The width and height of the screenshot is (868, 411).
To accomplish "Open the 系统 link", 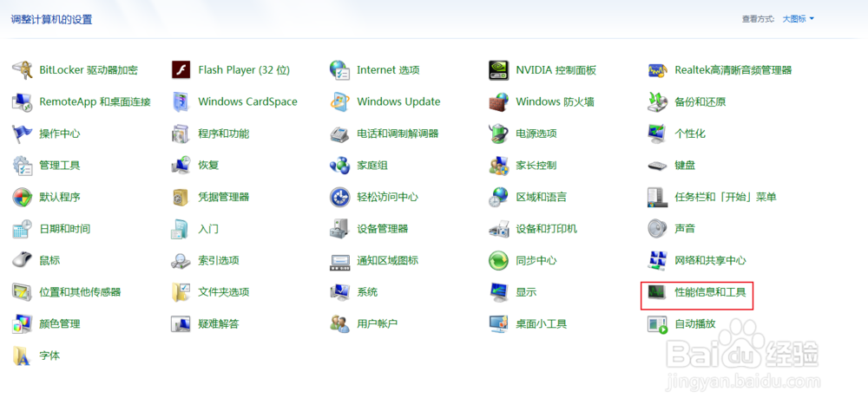I will click(367, 291).
